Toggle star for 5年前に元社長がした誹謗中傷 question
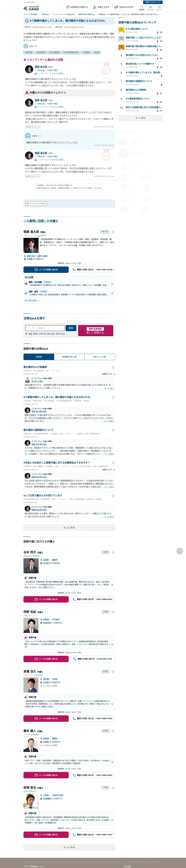 pos(113,463)
